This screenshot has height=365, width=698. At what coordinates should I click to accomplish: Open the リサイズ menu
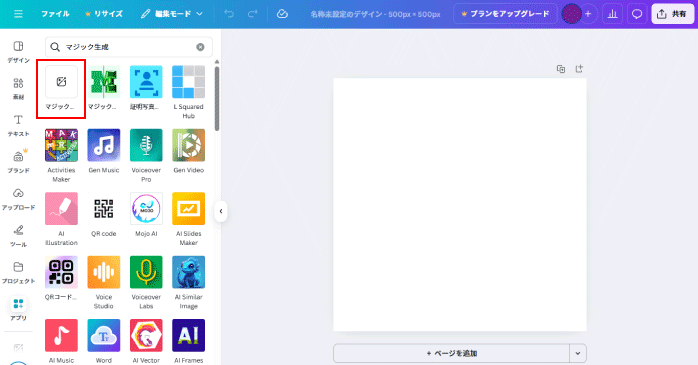(x=104, y=14)
